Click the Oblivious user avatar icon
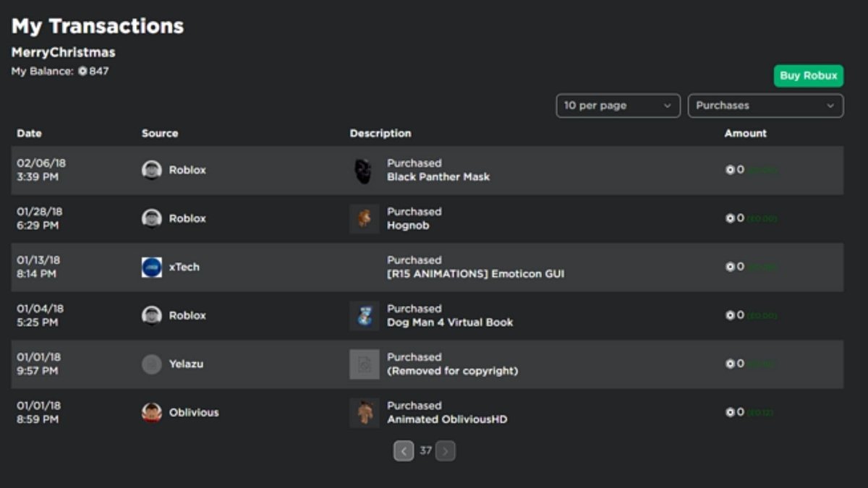The height and width of the screenshot is (488, 868). [150, 411]
